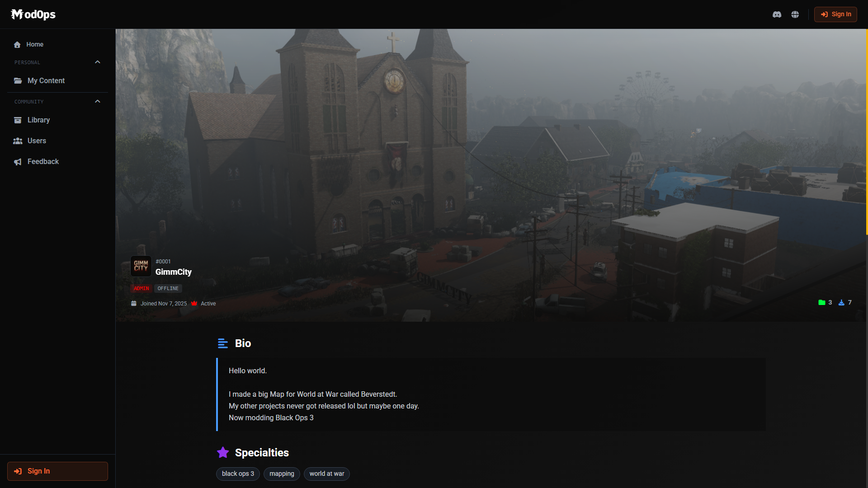Open the Library page

point(38,120)
